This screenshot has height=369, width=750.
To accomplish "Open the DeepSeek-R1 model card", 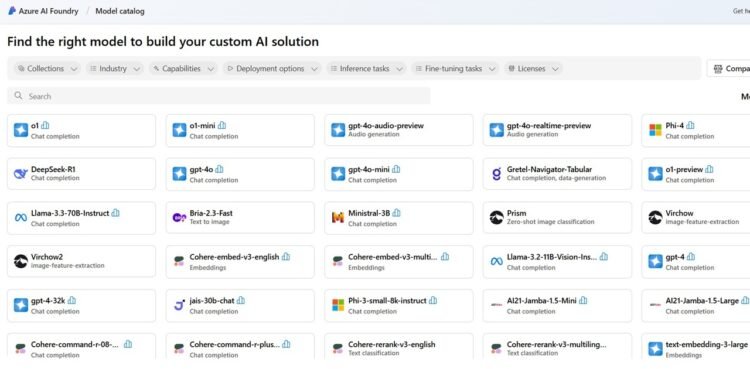I will [81, 174].
